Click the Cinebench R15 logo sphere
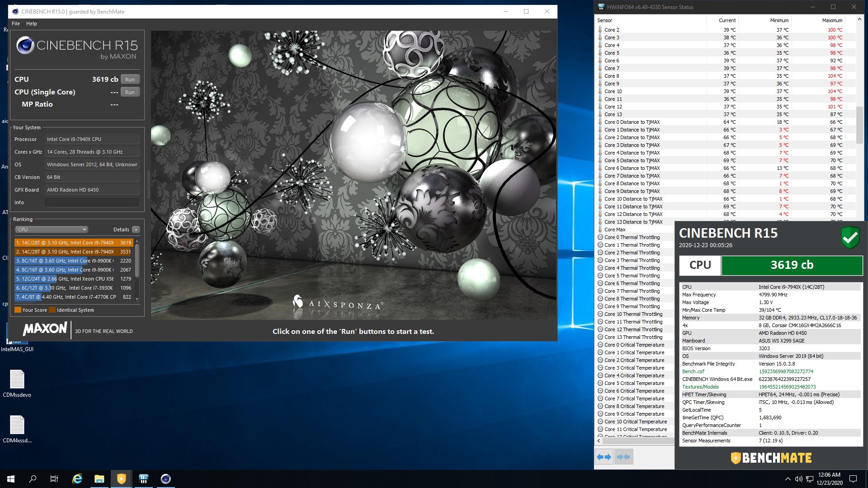The width and height of the screenshot is (868, 488). tap(25, 46)
